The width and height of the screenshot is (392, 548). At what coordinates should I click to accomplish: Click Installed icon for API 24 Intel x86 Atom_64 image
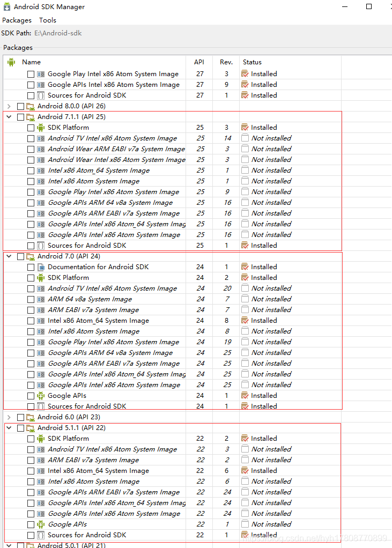[245, 321]
